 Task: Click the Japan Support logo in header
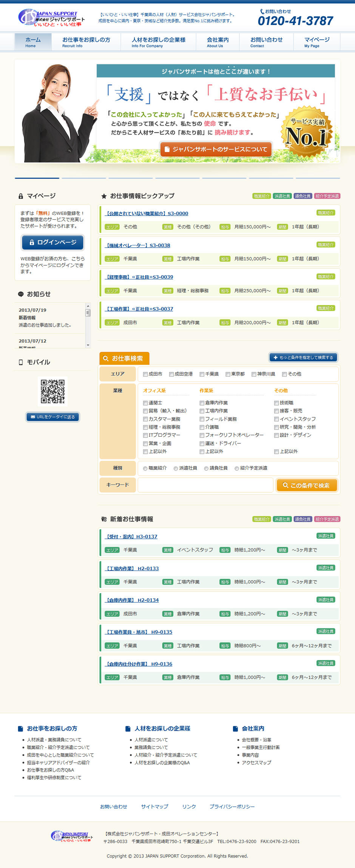[x=52, y=18]
